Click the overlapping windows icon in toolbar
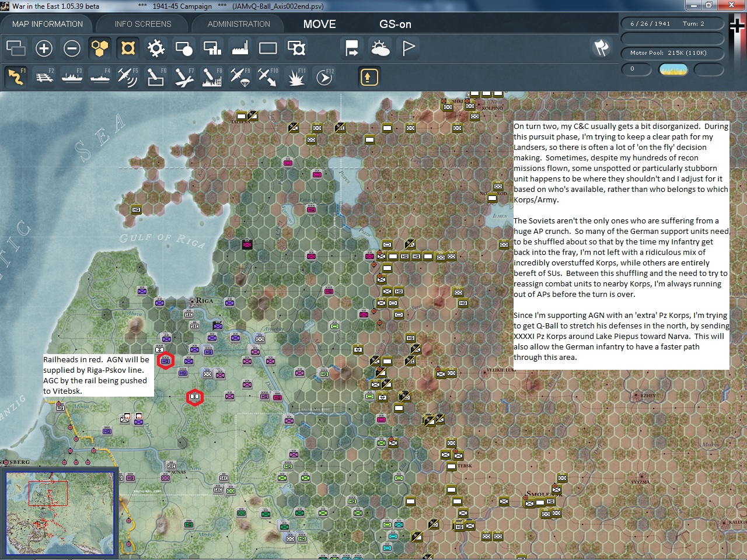Screen dimensions: 747x560 16,48
